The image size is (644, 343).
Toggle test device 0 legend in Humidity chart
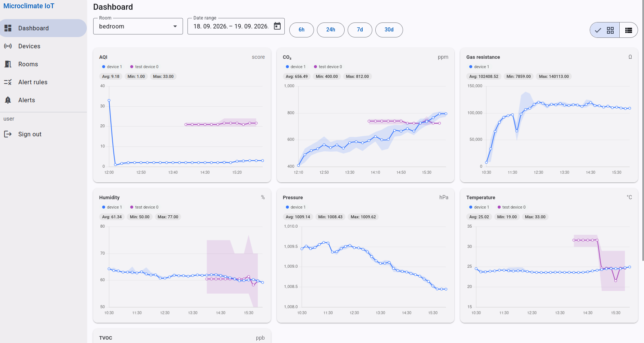click(144, 207)
